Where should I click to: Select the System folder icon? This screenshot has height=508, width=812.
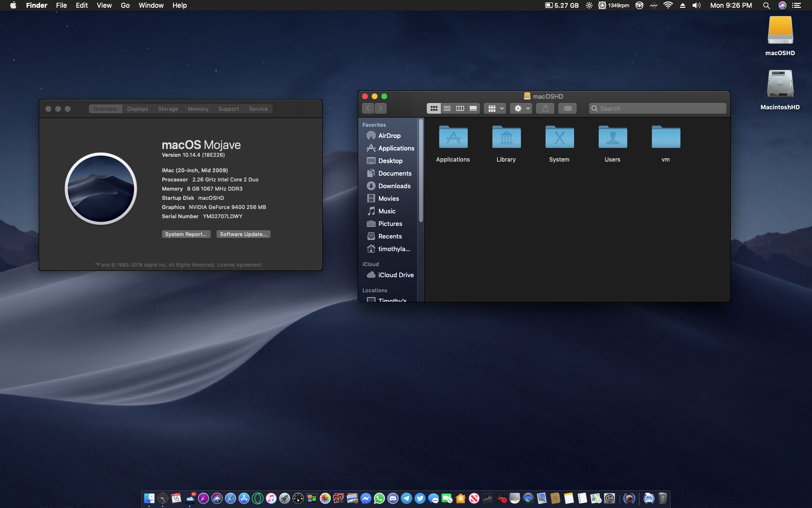(x=560, y=137)
